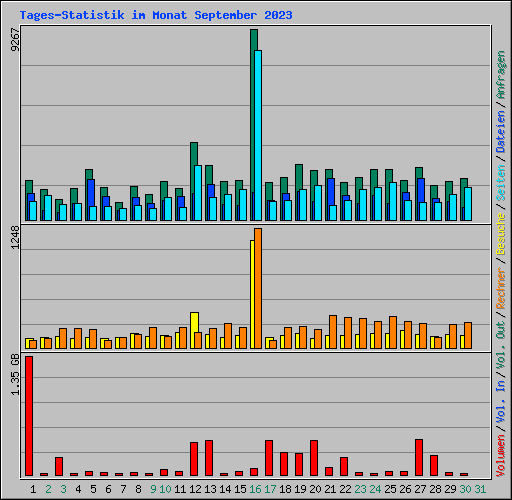Click the blue Dateien bar for day 27
This screenshot has width=512, height=500.
coord(421,190)
